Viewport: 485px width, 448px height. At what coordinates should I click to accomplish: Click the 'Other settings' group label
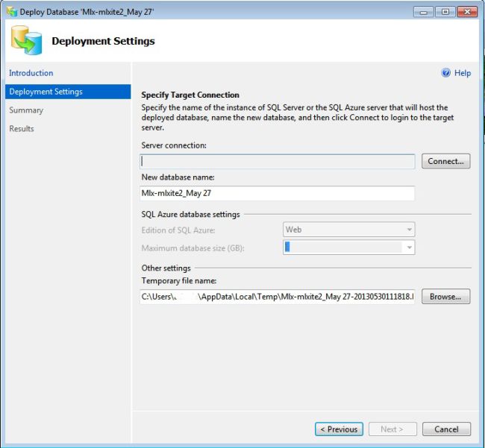166,268
